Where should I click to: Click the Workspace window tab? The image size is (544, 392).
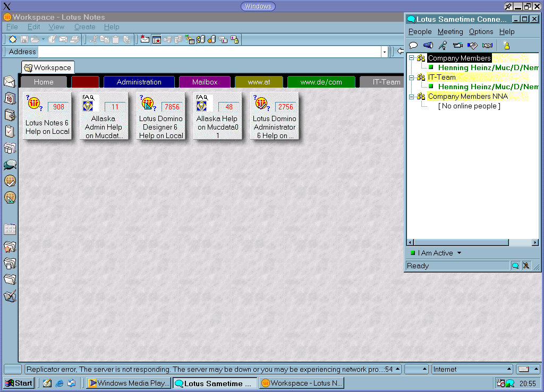click(x=48, y=67)
